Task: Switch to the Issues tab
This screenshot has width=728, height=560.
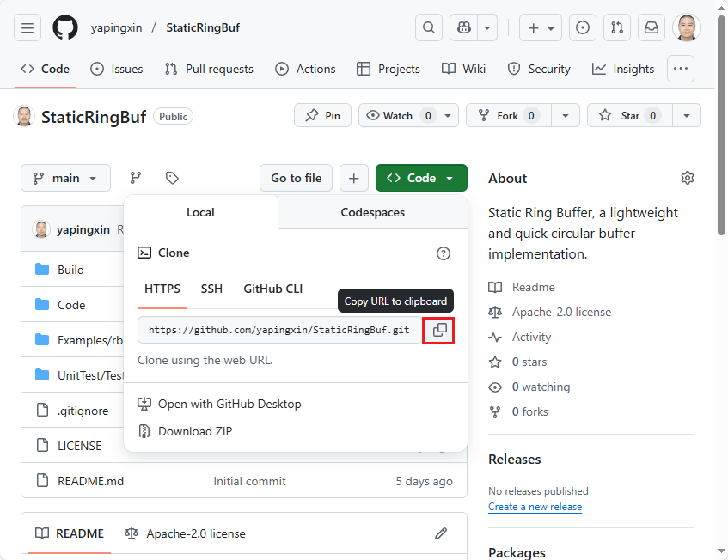Action: pos(117,69)
